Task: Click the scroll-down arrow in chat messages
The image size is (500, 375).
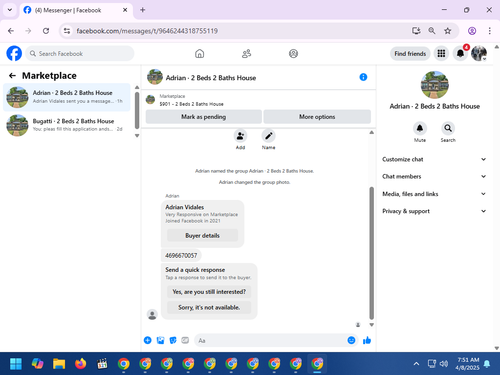Action: tap(371, 325)
